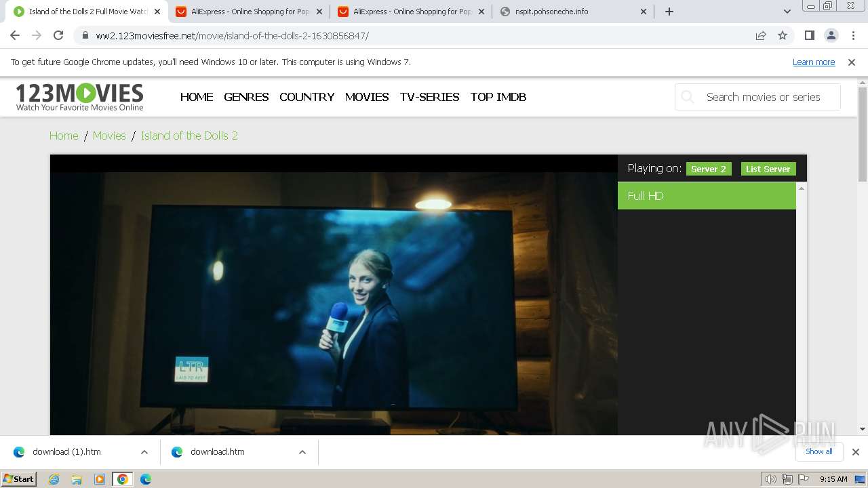This screenshot has height=488, width=868.
Task: Click the network tray icon
Action: point(787,479)
